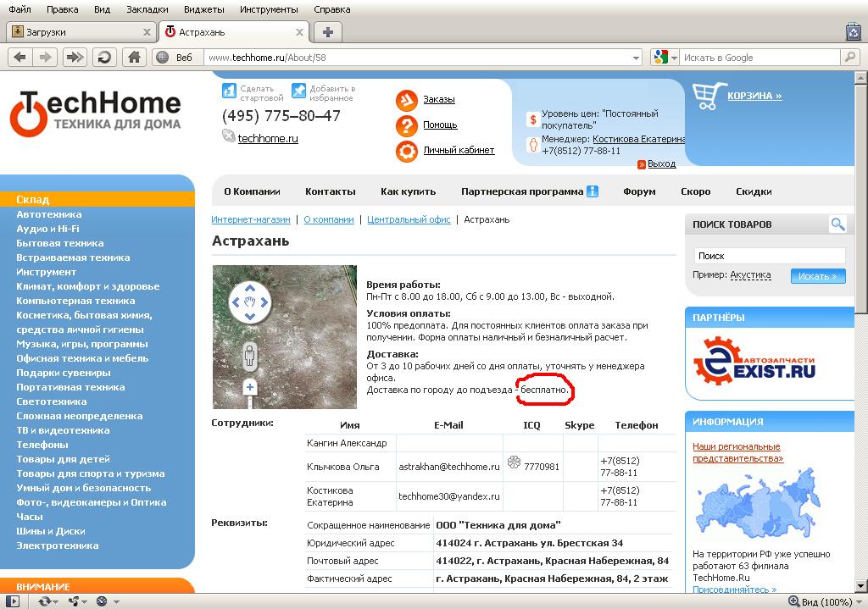Click the page scrollbar down arrow

coord(861,586)
